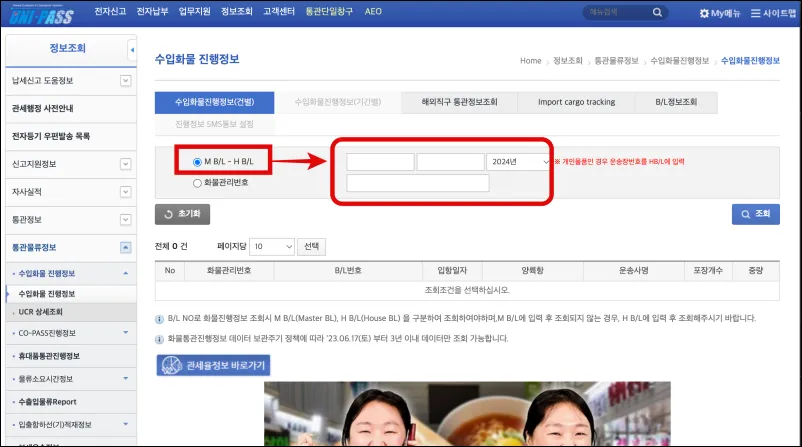
Task: Click B/L번호 column header
Action: coord(348,271)
